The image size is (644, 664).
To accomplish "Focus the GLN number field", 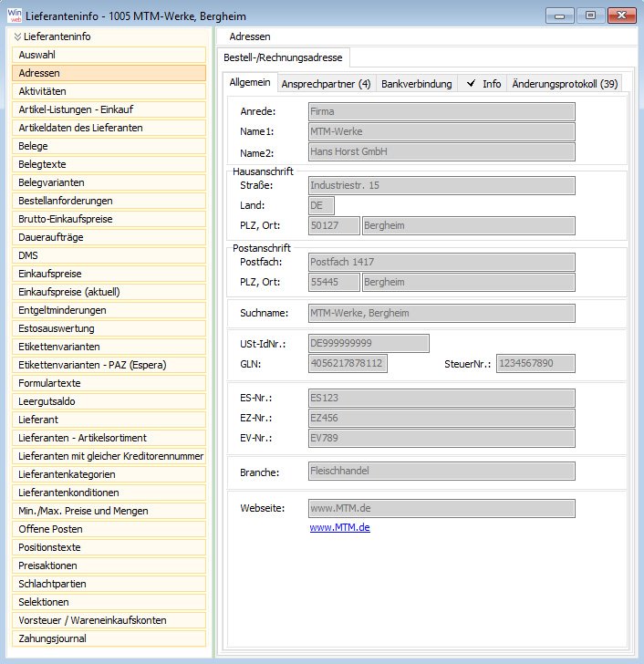I will (x=347, y=364).
